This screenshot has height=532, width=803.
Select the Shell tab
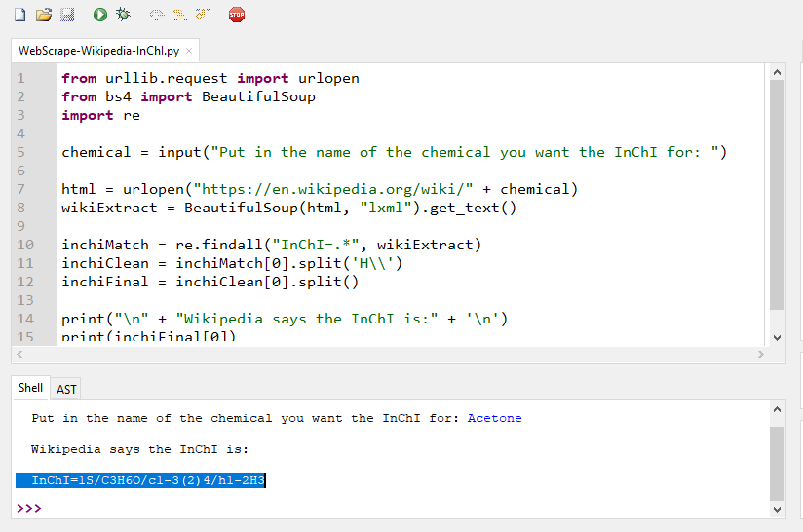[x=31, y=388]
